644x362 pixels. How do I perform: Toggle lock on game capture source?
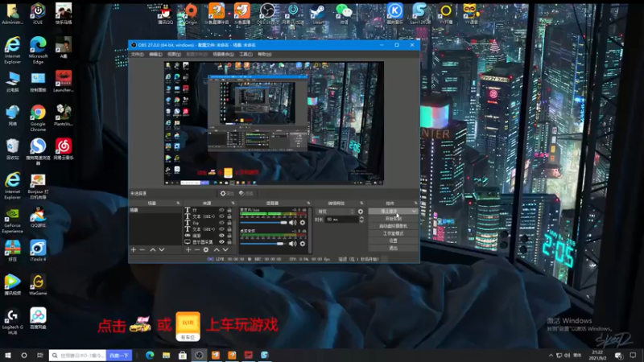(229, 236)
